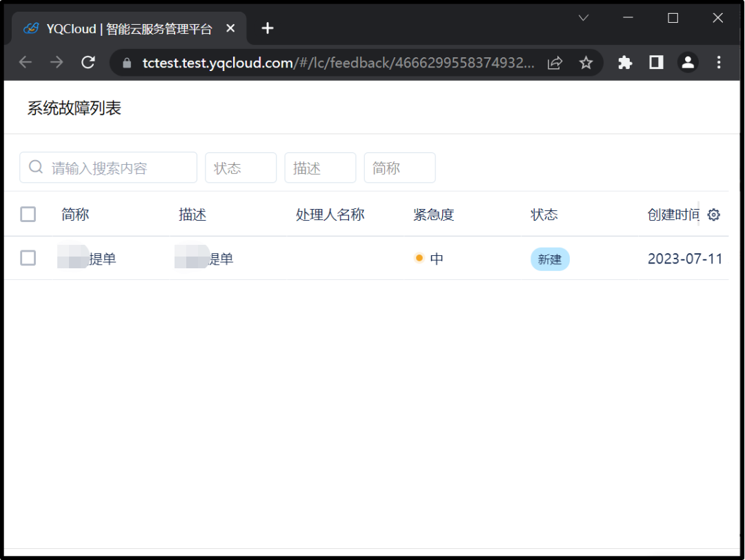
Task: Open the 简称 filter dropdown
Action: coord(399,168)
